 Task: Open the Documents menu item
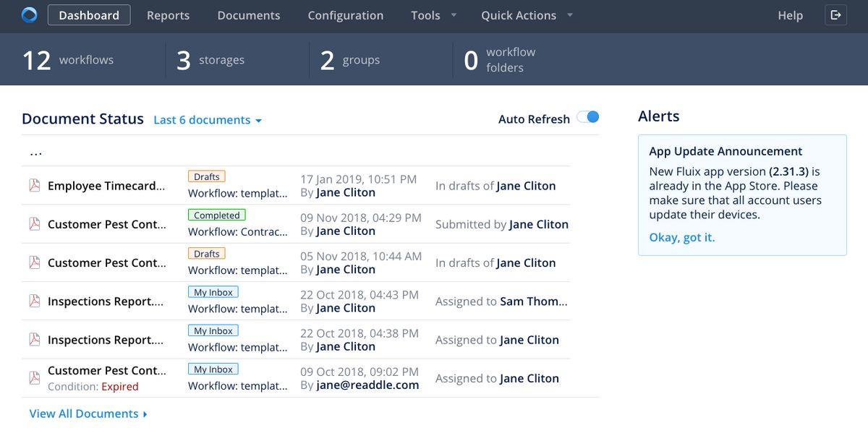[x=249, y=15]
